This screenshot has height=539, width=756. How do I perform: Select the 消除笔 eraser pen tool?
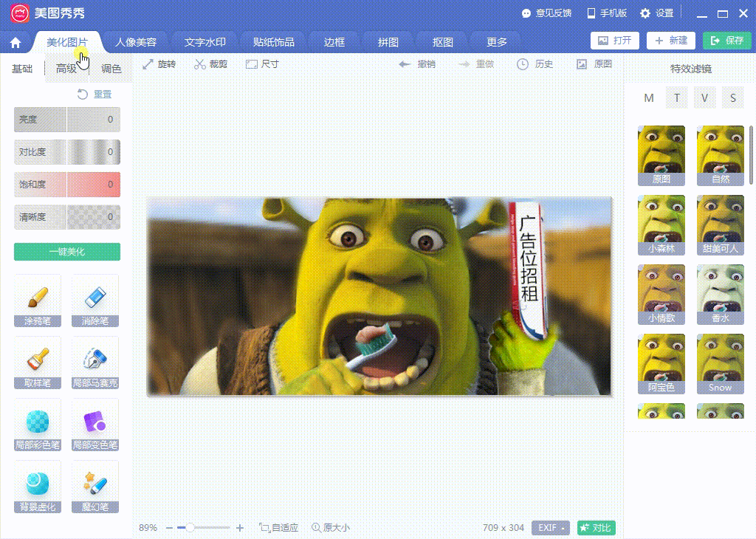click(x=95, y=301)
